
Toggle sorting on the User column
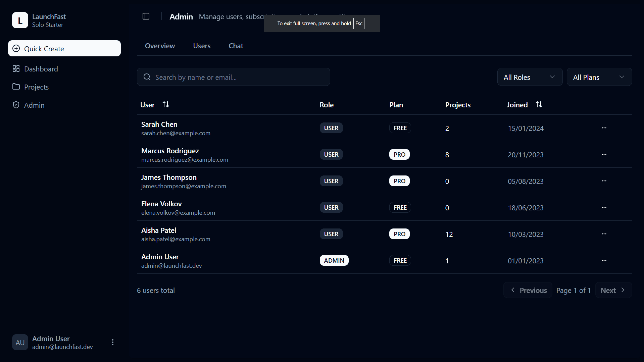coord(166,104)
